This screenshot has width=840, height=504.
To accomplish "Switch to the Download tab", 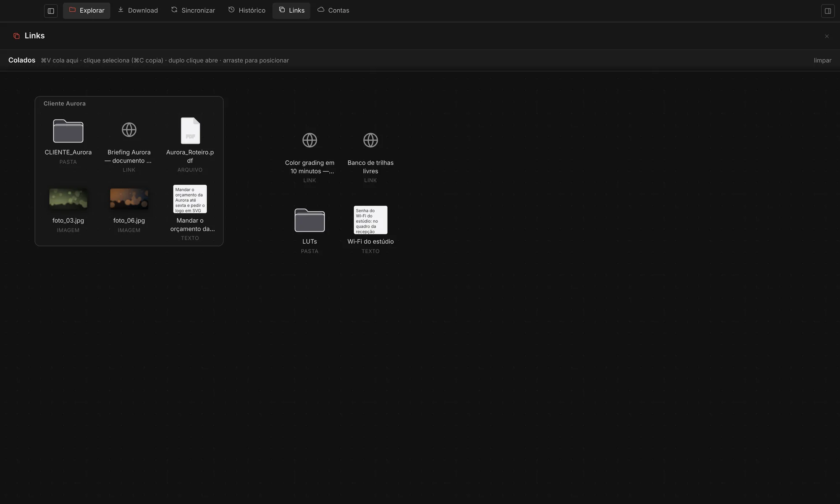I will click(x=138, y=10).
